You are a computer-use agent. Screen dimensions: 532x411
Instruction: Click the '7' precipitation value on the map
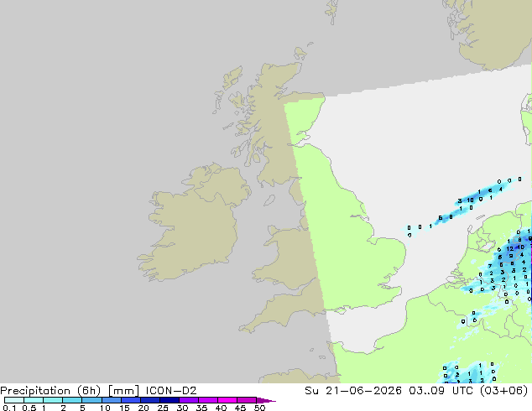point(490,266)
